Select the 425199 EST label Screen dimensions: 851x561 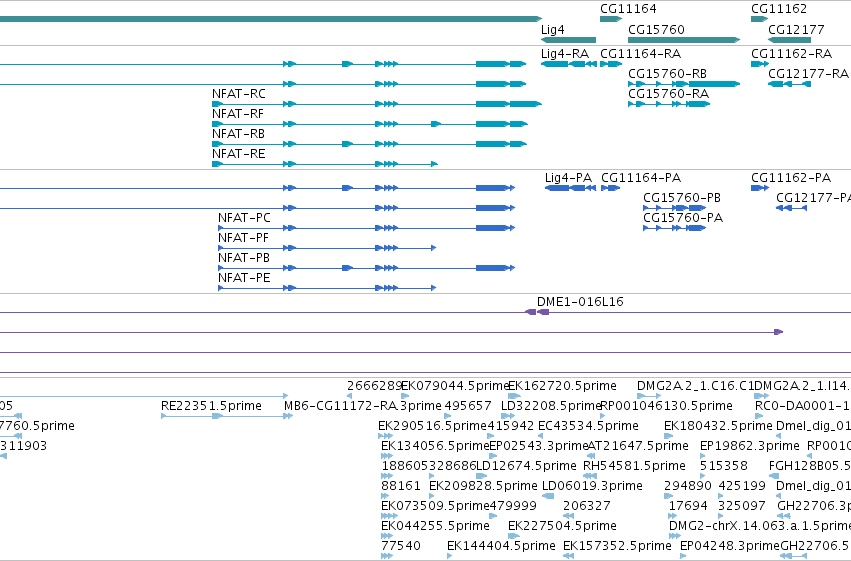point(742,486)
